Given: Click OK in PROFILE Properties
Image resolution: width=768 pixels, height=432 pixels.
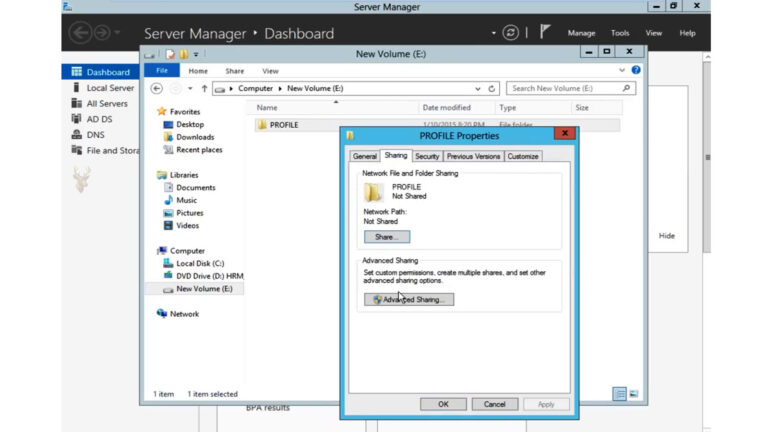Looking at the screenshot, I should [443, 404].
